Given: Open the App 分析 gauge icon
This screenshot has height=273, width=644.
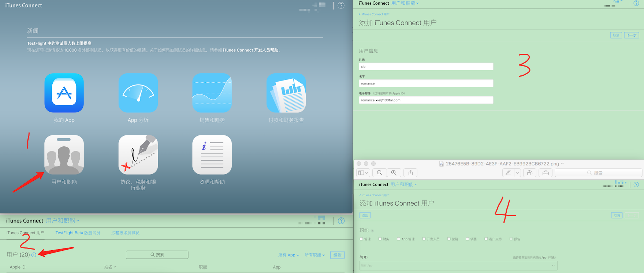Looking at the screenshot, I should (138, 93).
